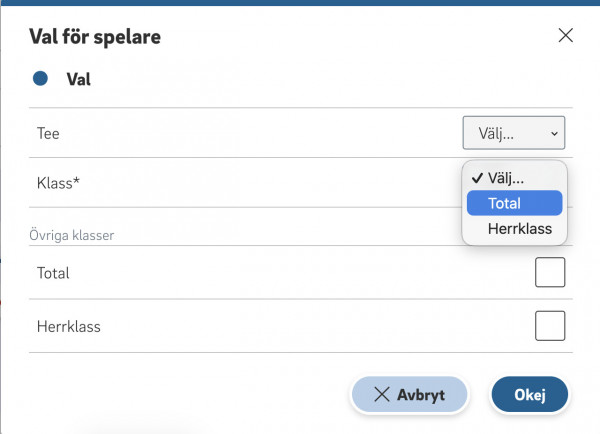Select the Välj... placeholder option in list
600x434 pixels.
pyautogui.click(x=507, y=178)
